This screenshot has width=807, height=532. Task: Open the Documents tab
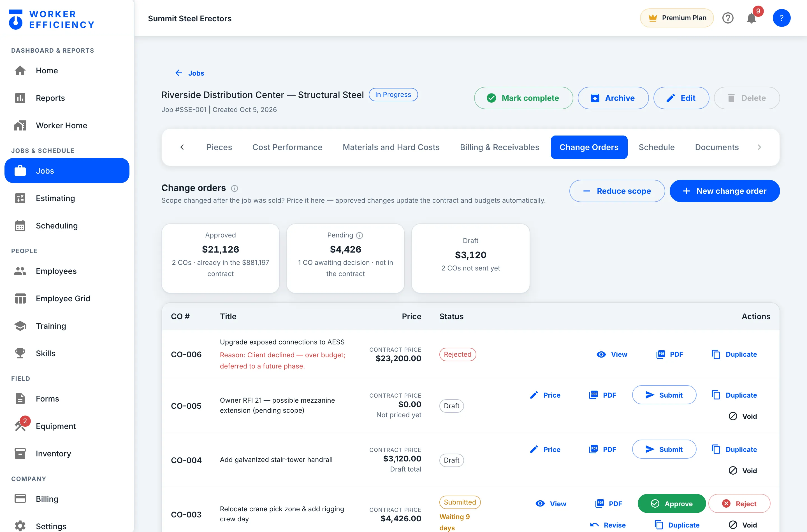(x=717, y=147)
